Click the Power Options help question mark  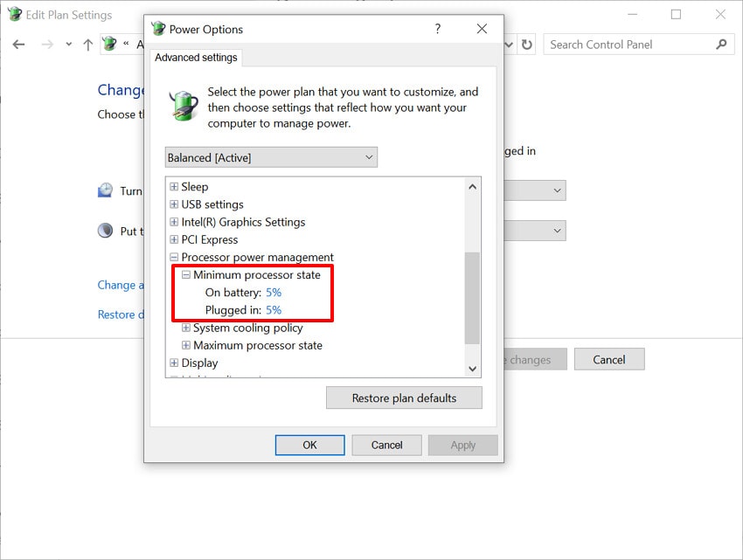click(x=437, y=29)
